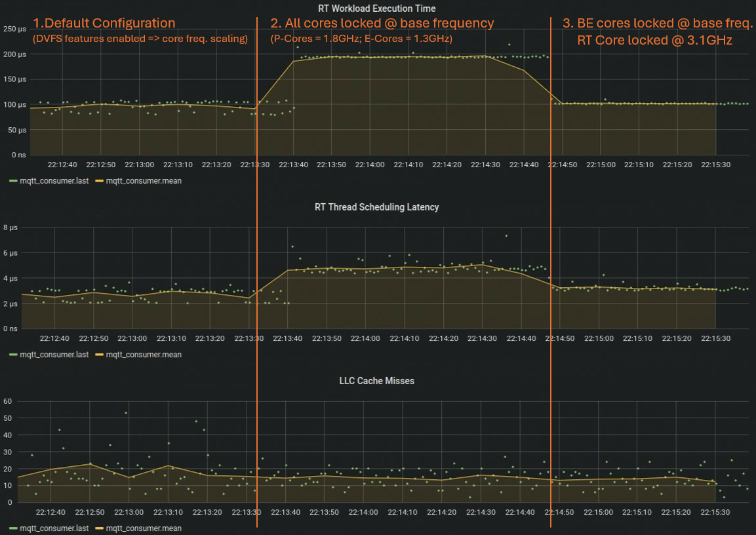Click green color swatch in Execution Time legend
This screenshot has height=535, width=756.
click(x=13, y=180)
